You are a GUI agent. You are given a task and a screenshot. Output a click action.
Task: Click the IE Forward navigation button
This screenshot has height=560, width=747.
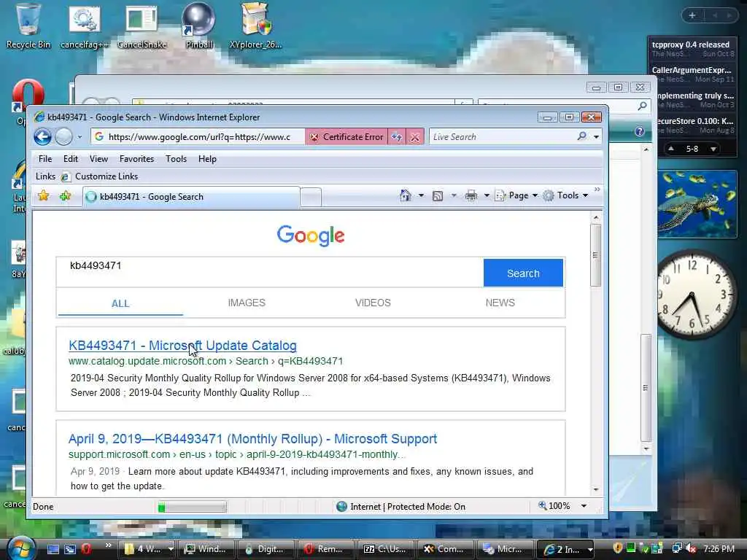click(x=64, y=137)
